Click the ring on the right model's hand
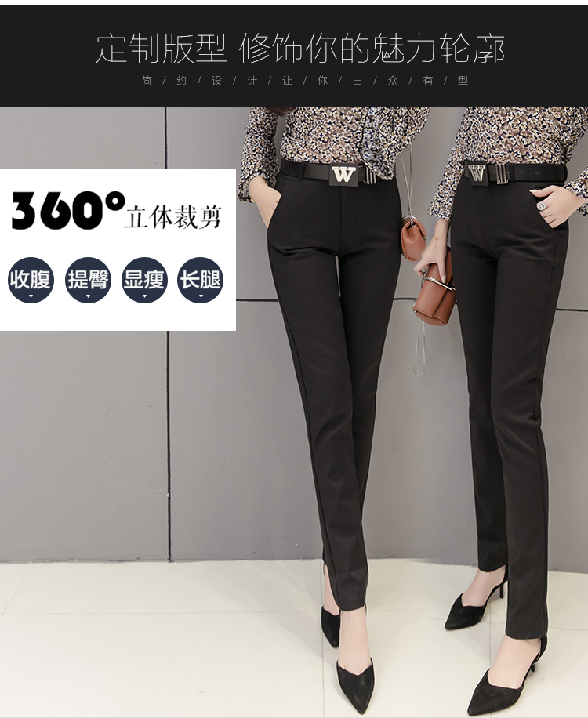Image resolution: width=588 pixels, height=718 pixels. click(x=542, y=205)
